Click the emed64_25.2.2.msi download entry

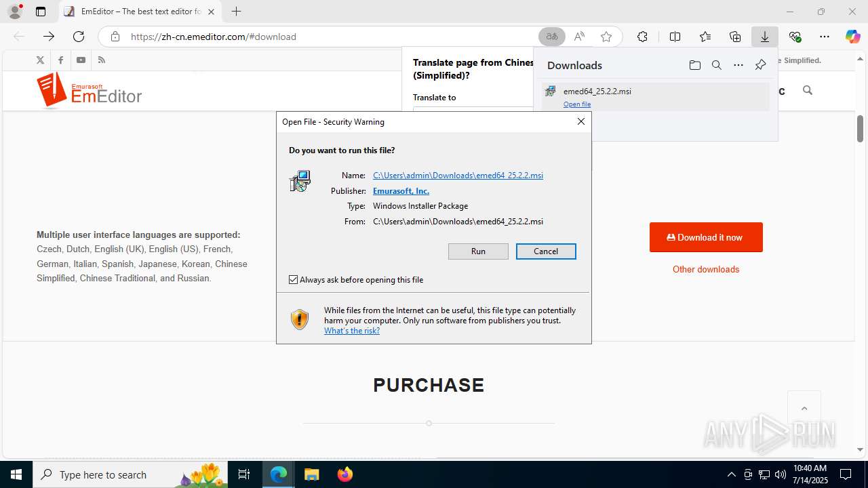point(656,97)
